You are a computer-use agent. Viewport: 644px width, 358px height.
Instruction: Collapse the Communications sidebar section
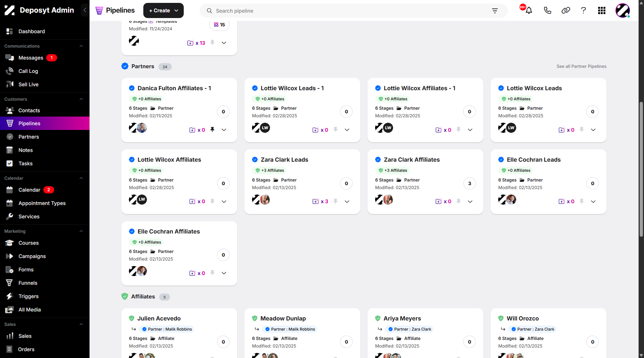pyautogui.click(x=81, y=46)
